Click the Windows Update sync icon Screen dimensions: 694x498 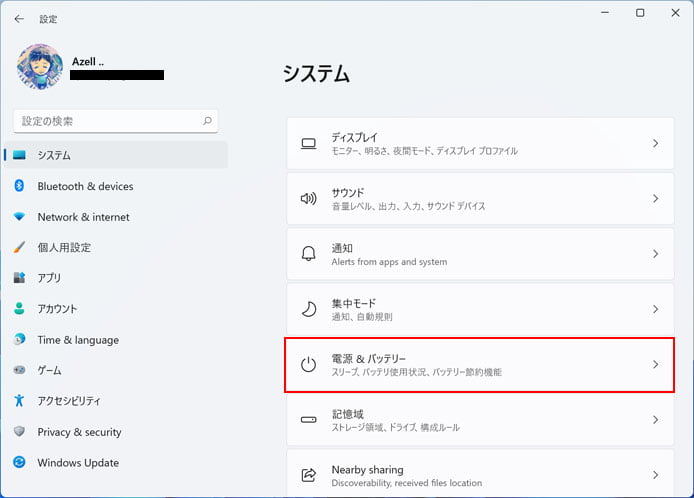click(x=19, y=462)
